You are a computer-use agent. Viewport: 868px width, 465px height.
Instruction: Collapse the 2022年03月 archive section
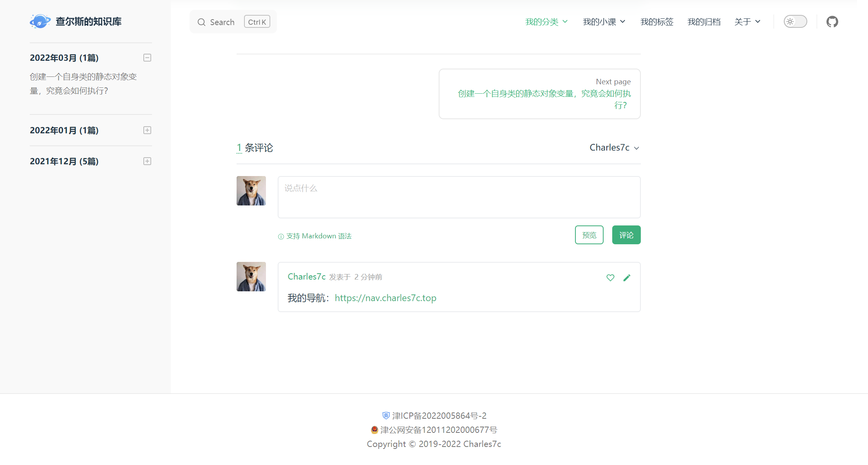click(147, 58)
